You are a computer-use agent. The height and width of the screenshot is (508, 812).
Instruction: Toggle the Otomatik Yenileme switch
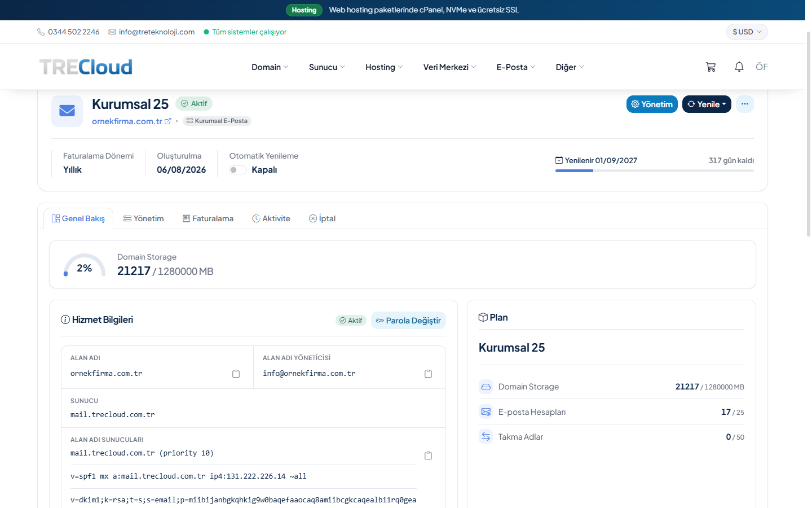click(x=238, y=170)
